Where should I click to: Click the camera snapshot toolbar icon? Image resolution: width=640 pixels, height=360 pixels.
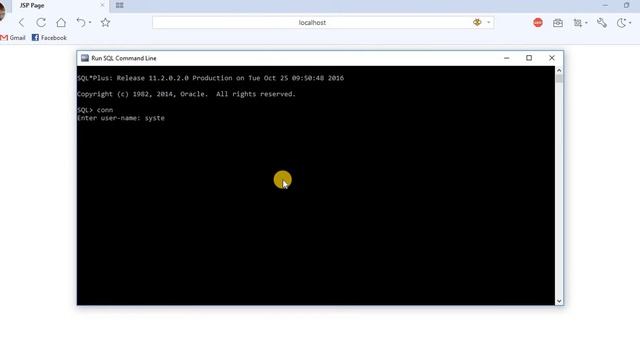[x=558, y=23]
